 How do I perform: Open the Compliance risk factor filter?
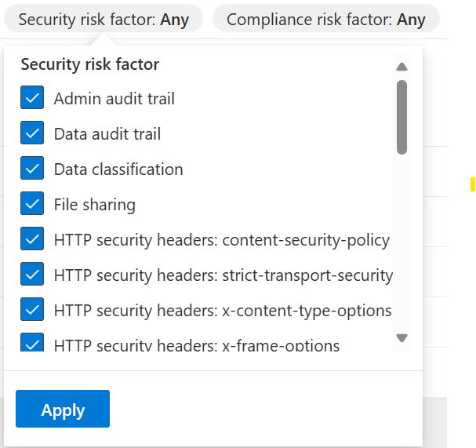[325, 20]
